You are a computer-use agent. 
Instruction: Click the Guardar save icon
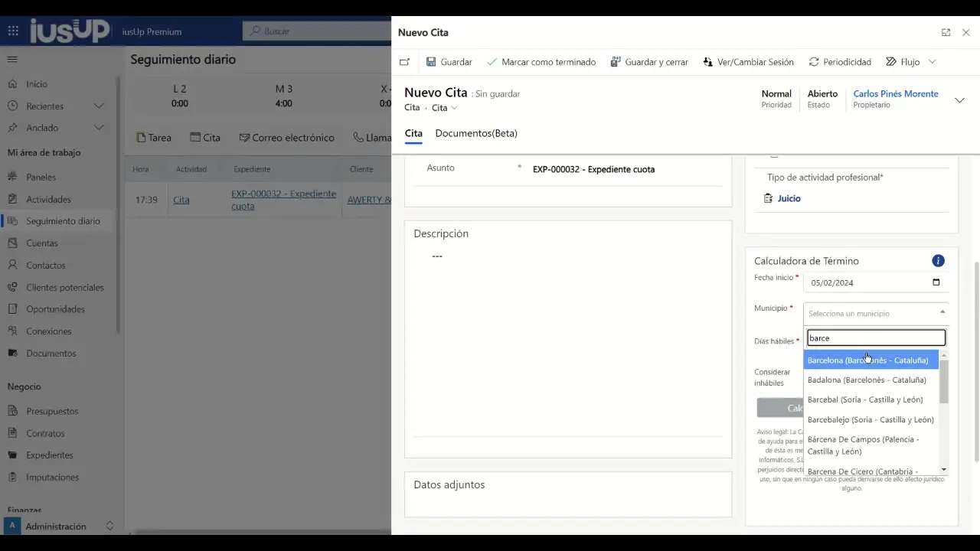pos(431,62)
